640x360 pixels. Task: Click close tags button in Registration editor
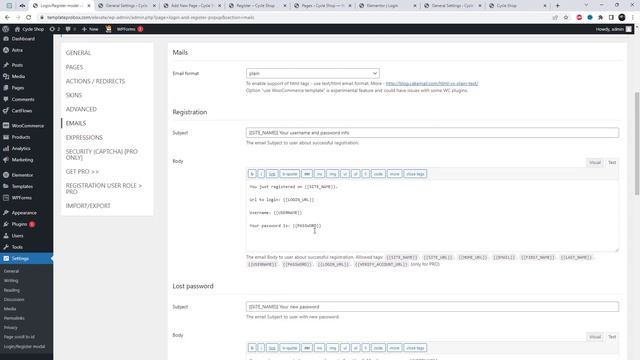[x=415, y=174]
